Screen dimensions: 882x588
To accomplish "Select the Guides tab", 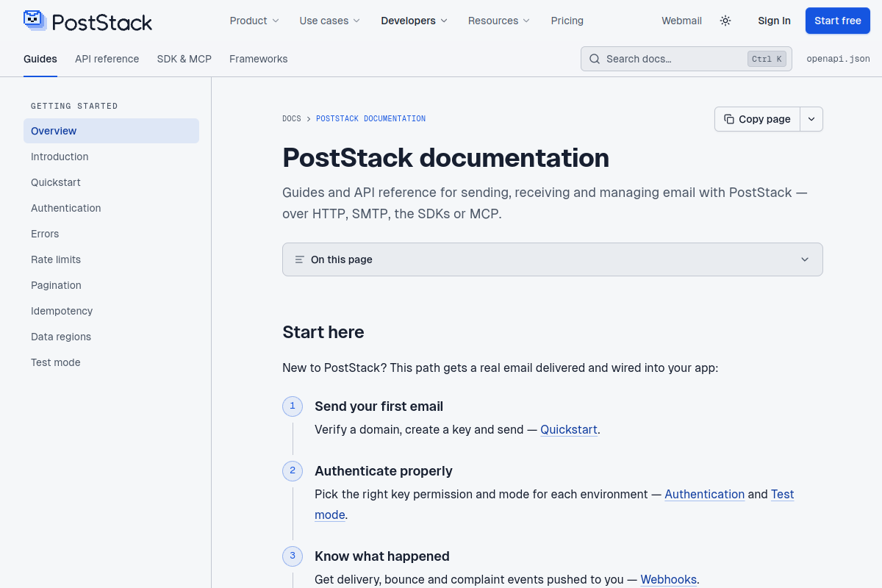I will coord(40,59).
